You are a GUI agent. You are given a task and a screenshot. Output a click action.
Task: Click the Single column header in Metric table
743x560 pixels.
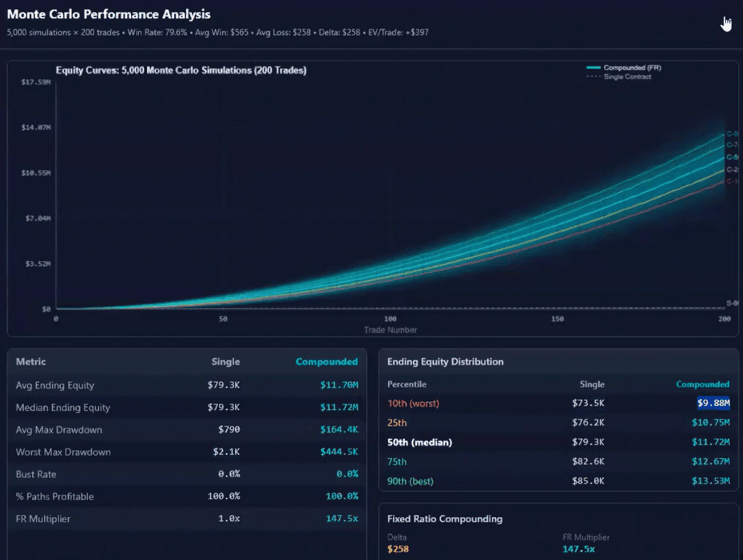[225, 362]
